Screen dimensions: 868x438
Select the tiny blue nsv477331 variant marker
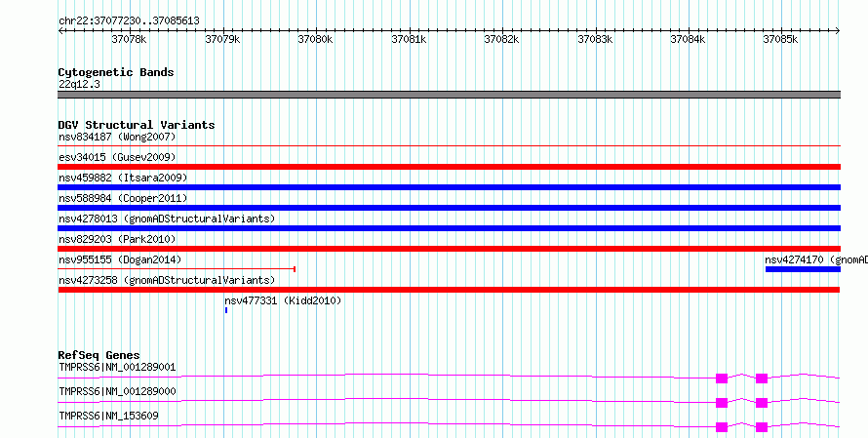226,310
